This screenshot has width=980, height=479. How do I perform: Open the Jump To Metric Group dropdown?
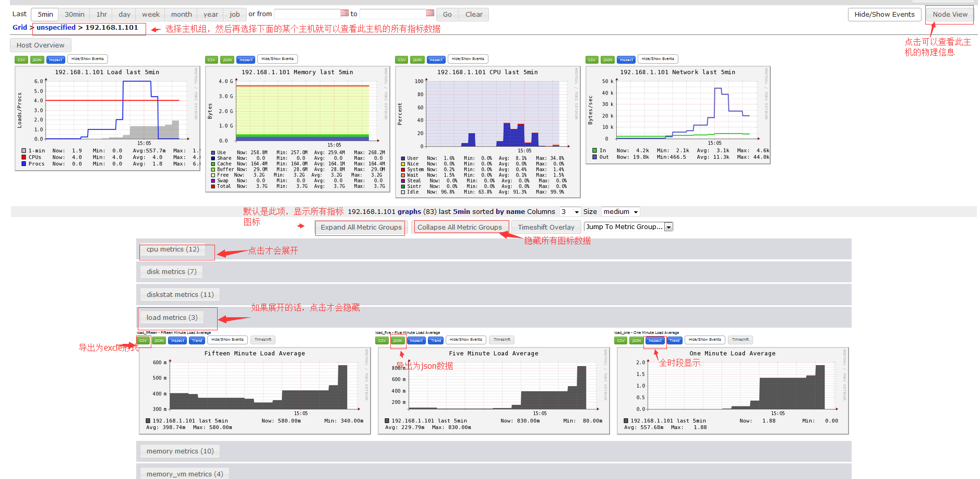628,226
